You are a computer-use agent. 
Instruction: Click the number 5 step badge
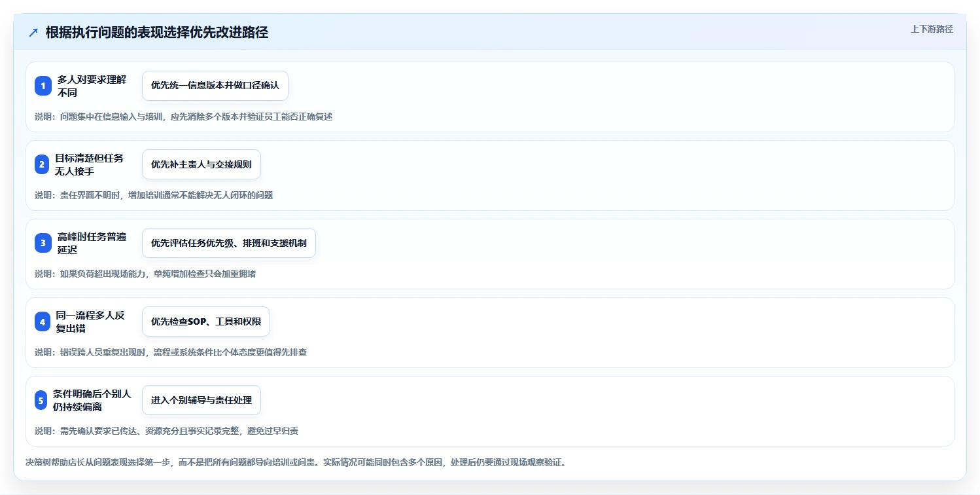[41, 400]
